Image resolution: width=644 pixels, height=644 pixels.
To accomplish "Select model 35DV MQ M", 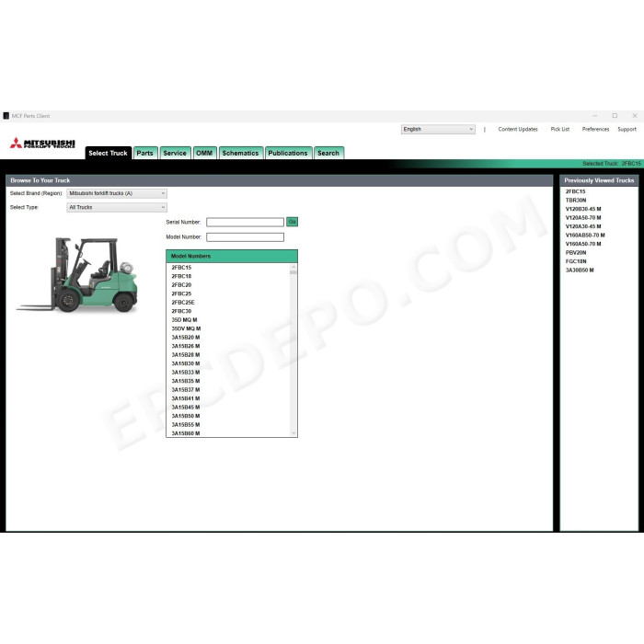I will (186, 328).
